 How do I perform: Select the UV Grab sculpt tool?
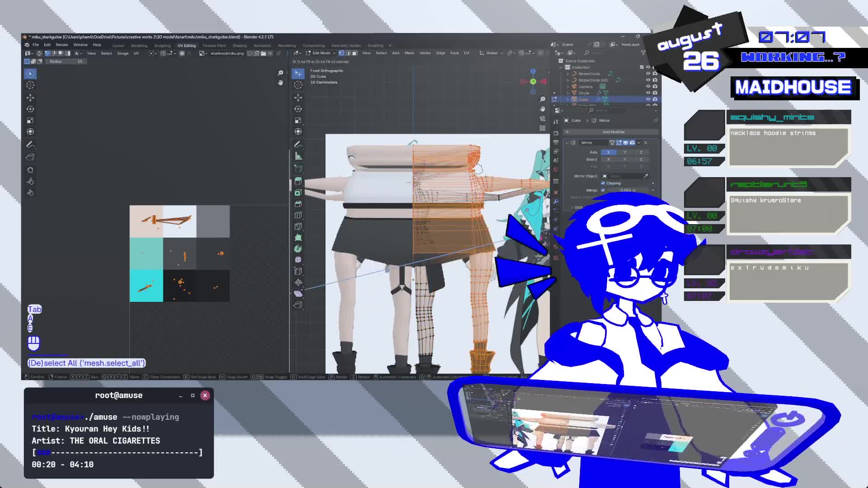(30, 170)
